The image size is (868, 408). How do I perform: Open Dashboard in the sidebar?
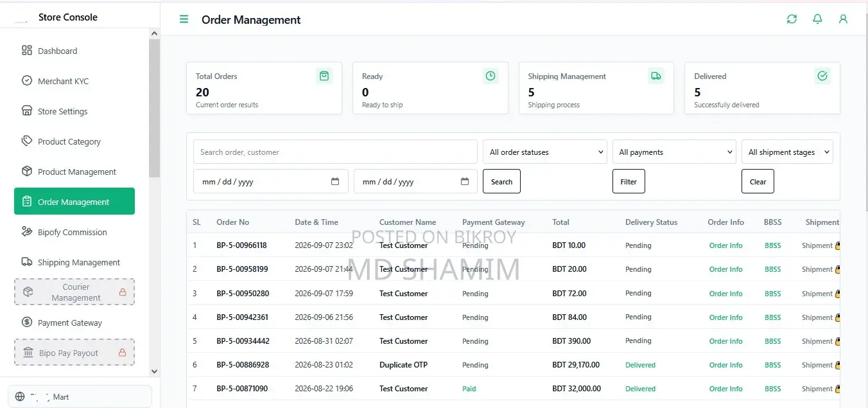click(x=74, y=51)
